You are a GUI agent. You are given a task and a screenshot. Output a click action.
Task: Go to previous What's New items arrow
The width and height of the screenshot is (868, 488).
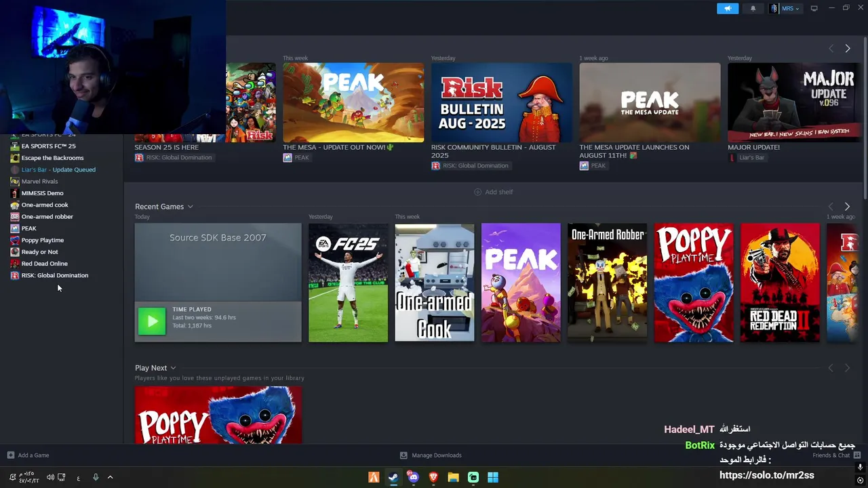831,48
